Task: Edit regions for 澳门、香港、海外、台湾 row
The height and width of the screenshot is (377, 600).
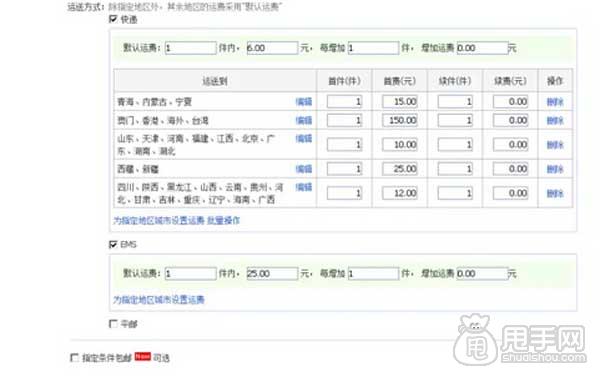Action: 304,121
